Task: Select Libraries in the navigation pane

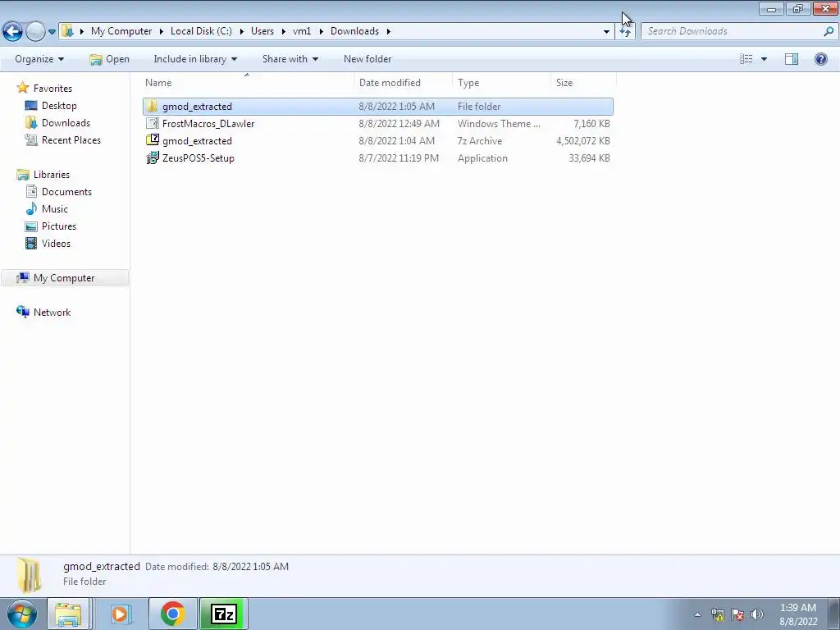Action: (x=52, y=175)
